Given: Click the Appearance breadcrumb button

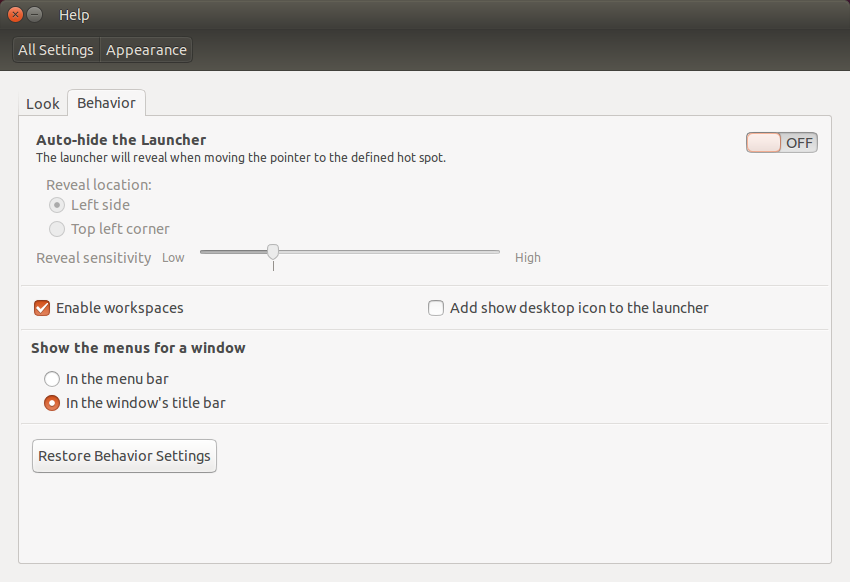Looking at the screenshot, I should [146, 50].
